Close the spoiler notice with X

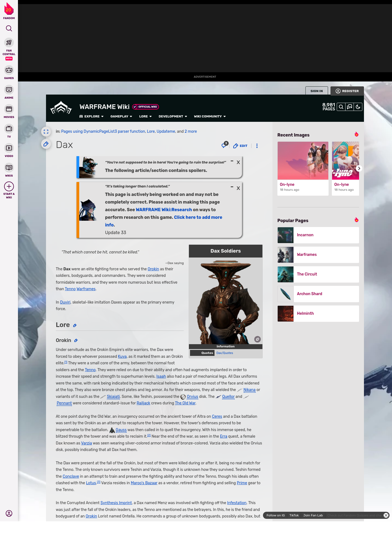pos(238,162)
